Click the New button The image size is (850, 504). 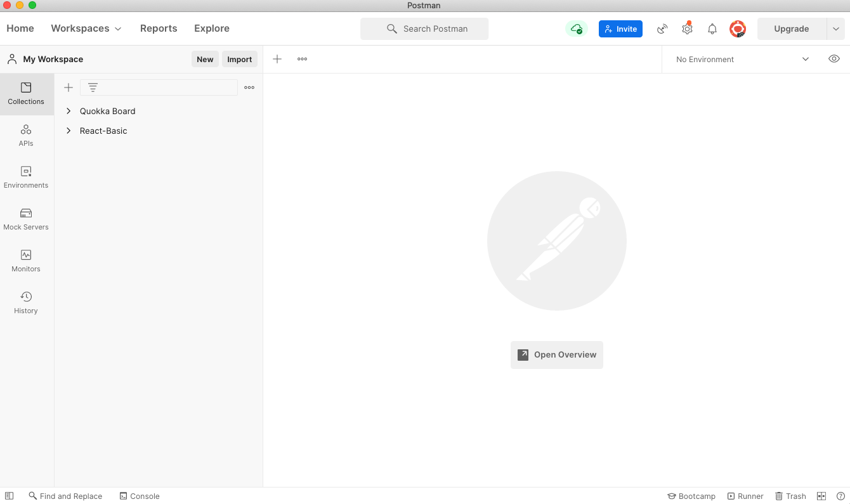205,59
